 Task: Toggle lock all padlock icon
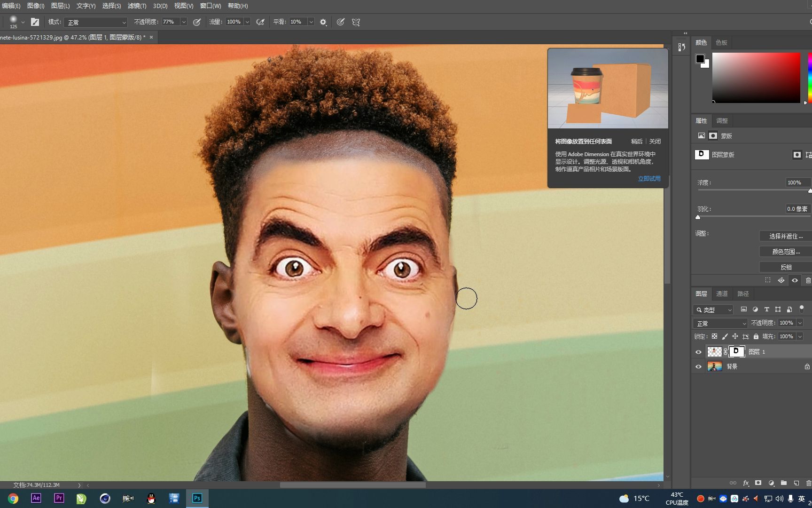pyautogui.click(x=756, y=336)
